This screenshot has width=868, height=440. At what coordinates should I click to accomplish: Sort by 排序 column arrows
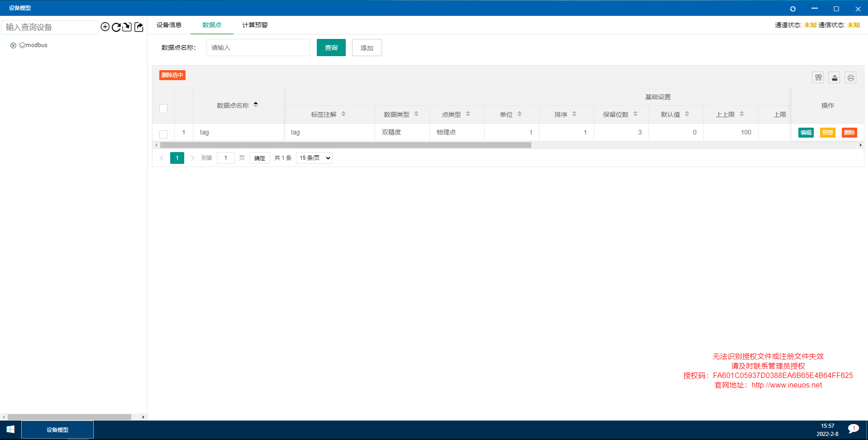(574, 114)
